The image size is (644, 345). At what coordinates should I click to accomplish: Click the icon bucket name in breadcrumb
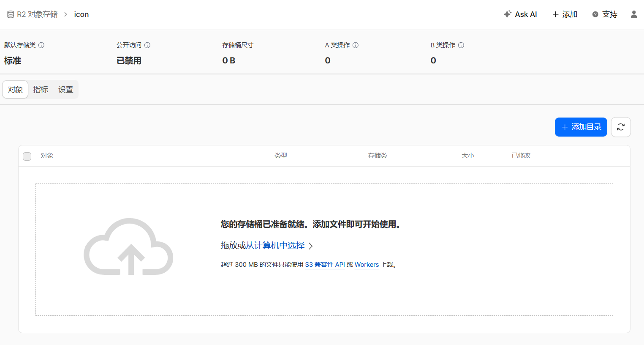pos(82,14)
